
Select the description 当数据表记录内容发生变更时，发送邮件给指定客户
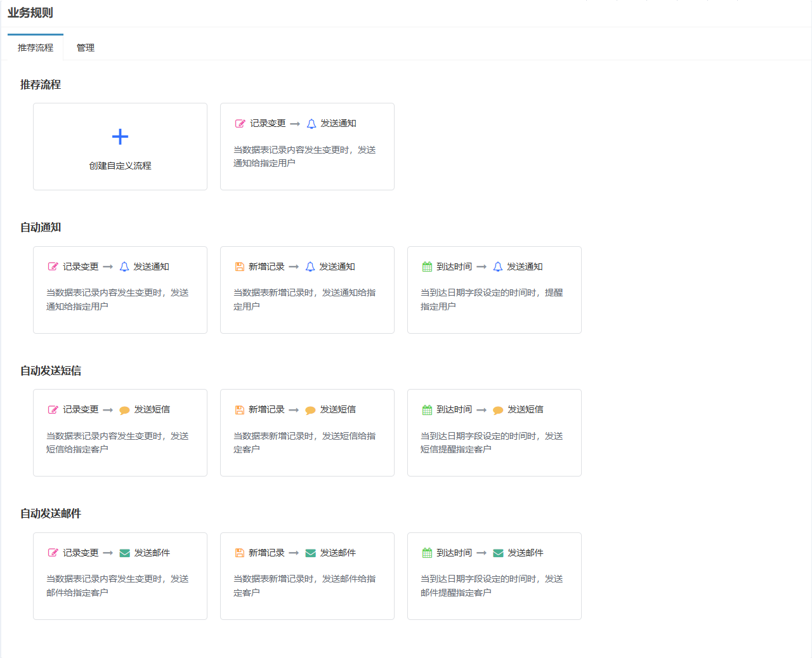pyautogui.click(x=117, y=586)
